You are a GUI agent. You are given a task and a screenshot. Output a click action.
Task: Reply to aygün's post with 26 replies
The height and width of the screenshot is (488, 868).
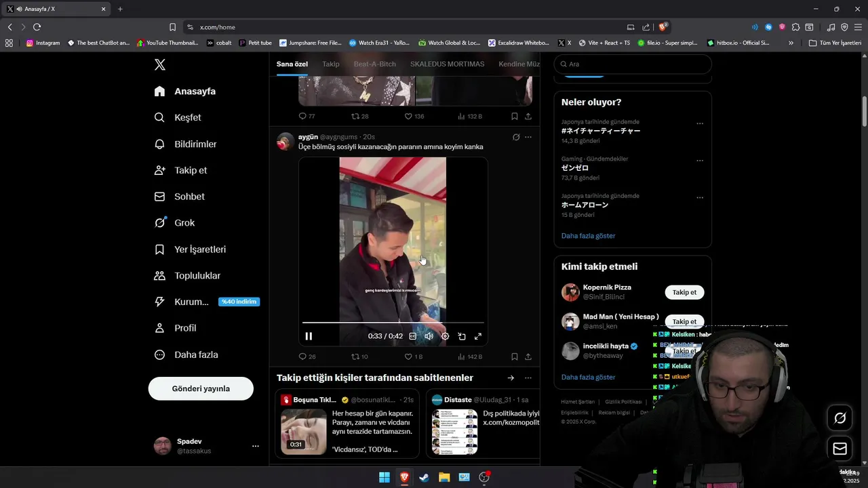[x=307, y=357]
